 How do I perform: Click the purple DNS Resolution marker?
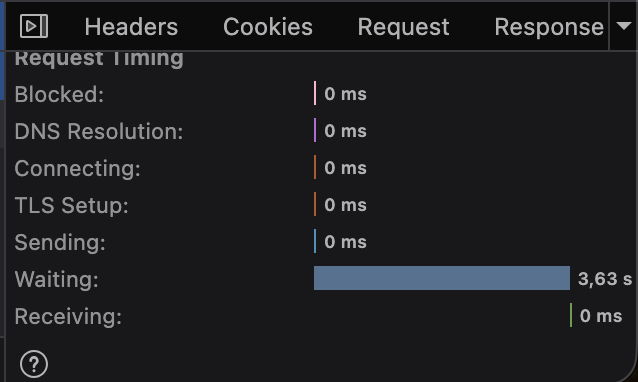pyautogui.click(x=315, y=130)
